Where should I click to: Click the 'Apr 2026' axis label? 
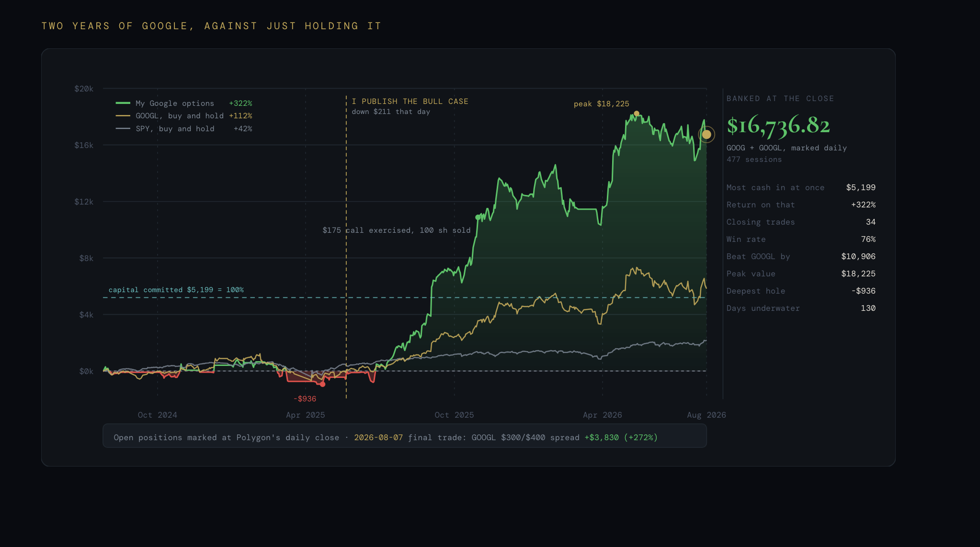(603, 415)
